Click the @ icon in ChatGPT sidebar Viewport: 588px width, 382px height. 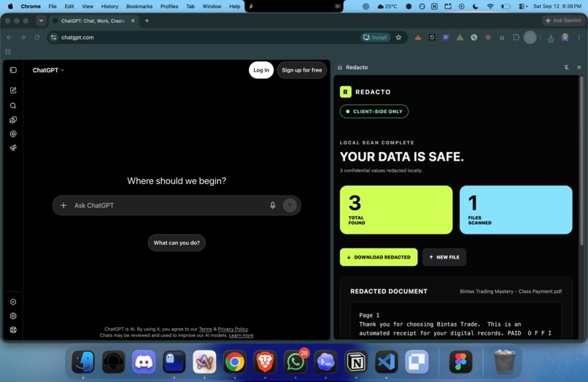13,134
